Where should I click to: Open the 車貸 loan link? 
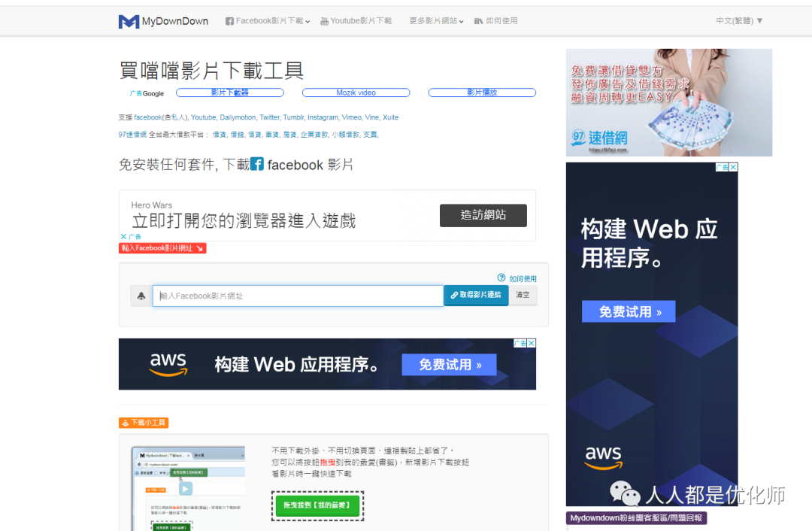(272, 135)
